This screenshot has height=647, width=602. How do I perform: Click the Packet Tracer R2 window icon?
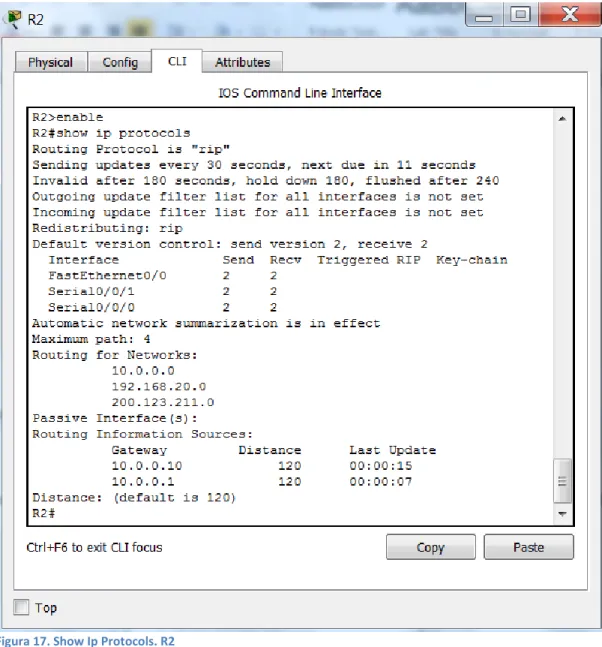[x=14, y=19]
